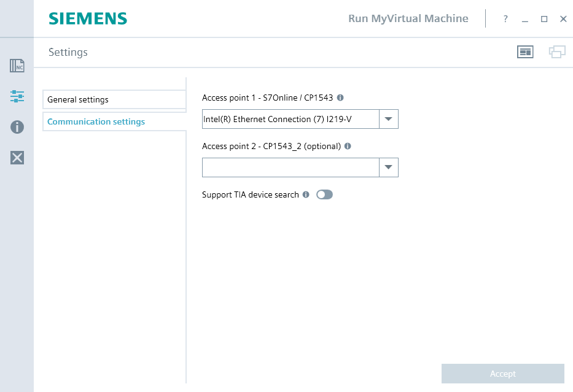The width and height of the screenshot is (573, 392).
Task: Click the Settings sliders sidebar icon
Action: 17,96
